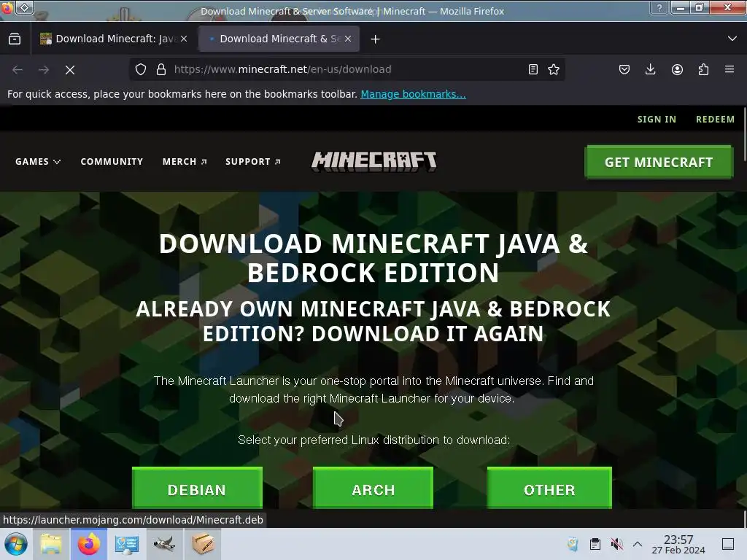This screenshot has width=747, height=560.
Task: Open MERCH external link
Action: point(185,161)
